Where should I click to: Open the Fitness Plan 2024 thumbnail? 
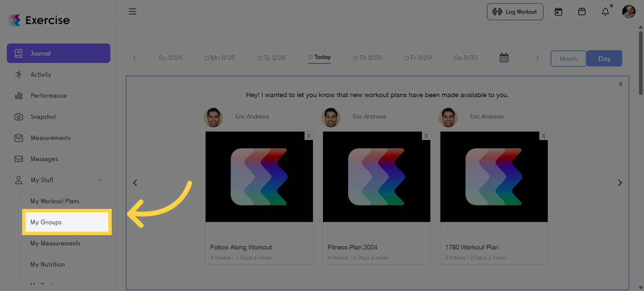(x=376, y=177)
